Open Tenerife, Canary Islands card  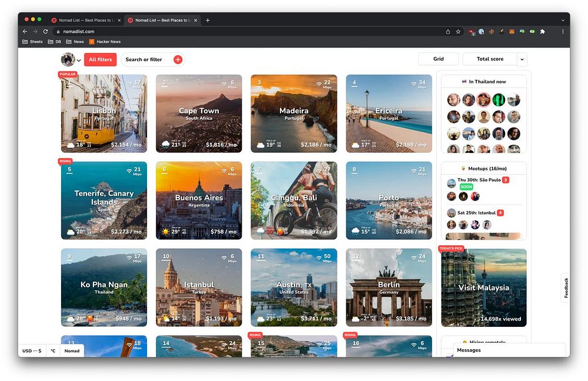[104, 200]
